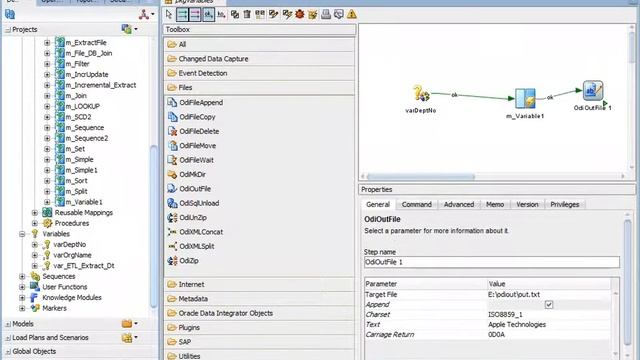Select the free choice pointer tool

pyautogui.click(x=169, y=15)
